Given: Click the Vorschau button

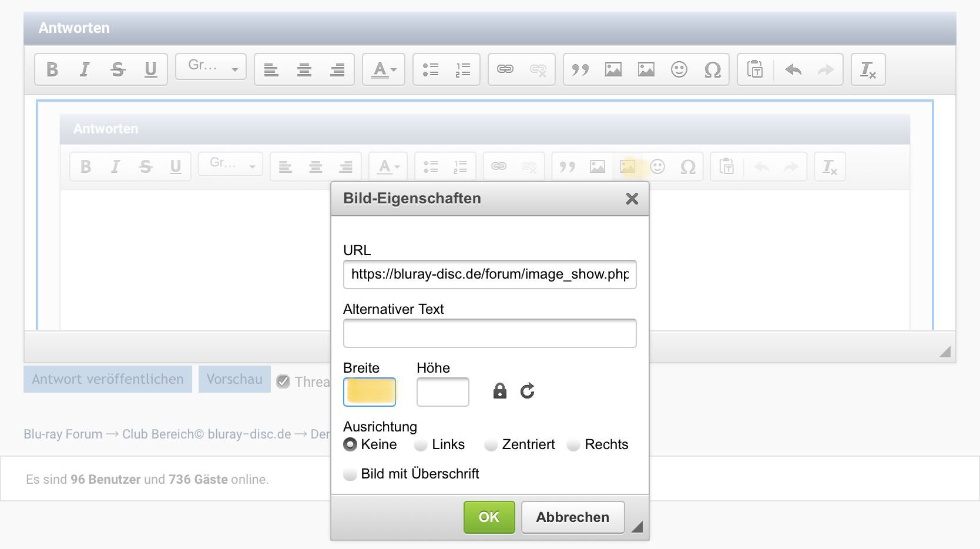Looking at the screenshot, I should coord(234,379).
